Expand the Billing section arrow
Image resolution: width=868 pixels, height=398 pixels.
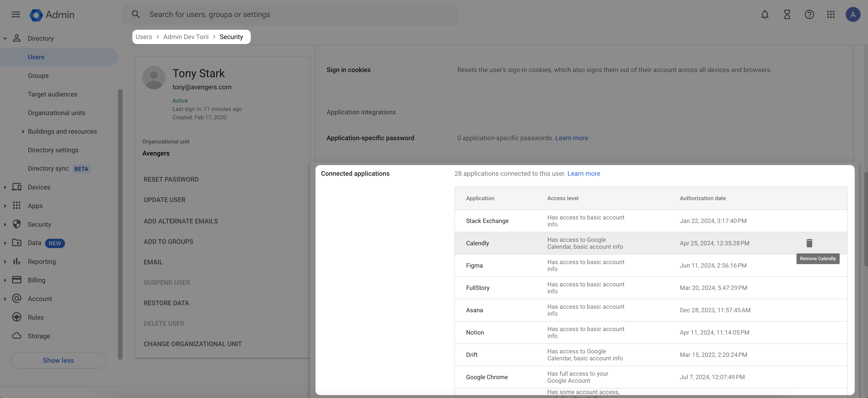tap(5, 280)
